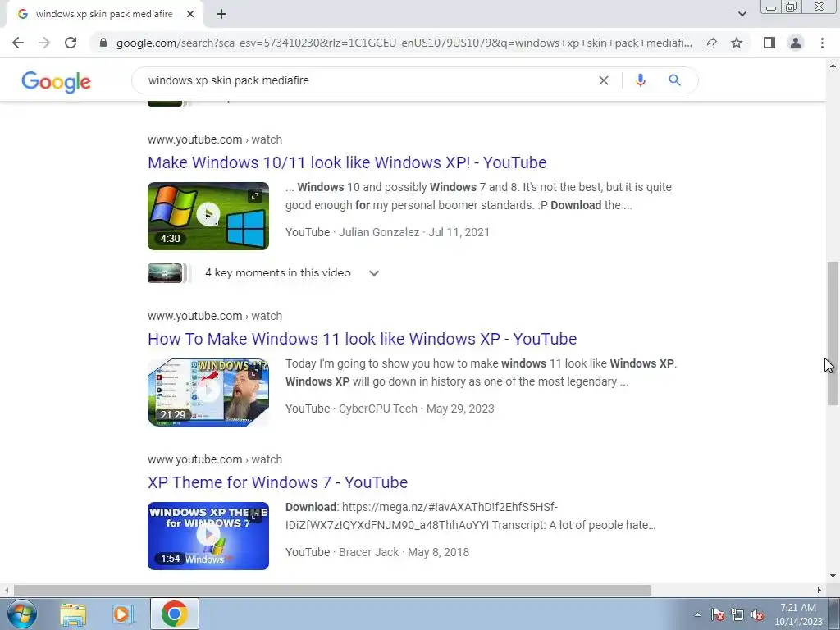Screen dimensions: 840x630
Task: Play the 4:30 video thumbnail
Action: point(208,216)
